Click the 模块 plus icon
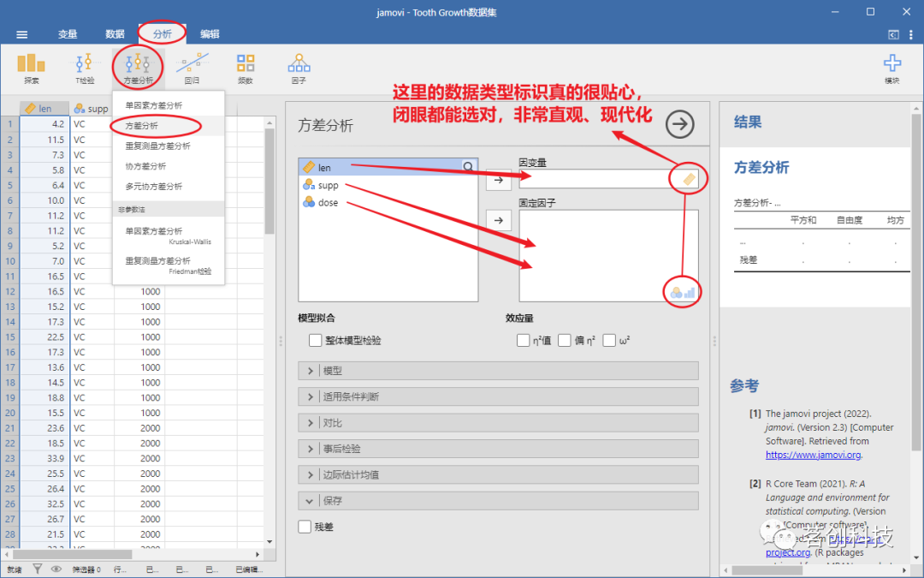This screenshot has width=924, height=578. click(891, 68)
